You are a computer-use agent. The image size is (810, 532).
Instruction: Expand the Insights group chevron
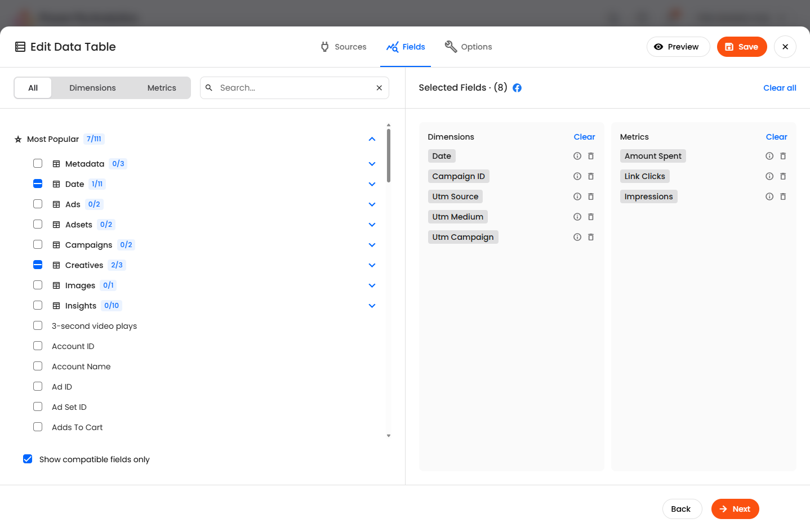pos(372,306)
